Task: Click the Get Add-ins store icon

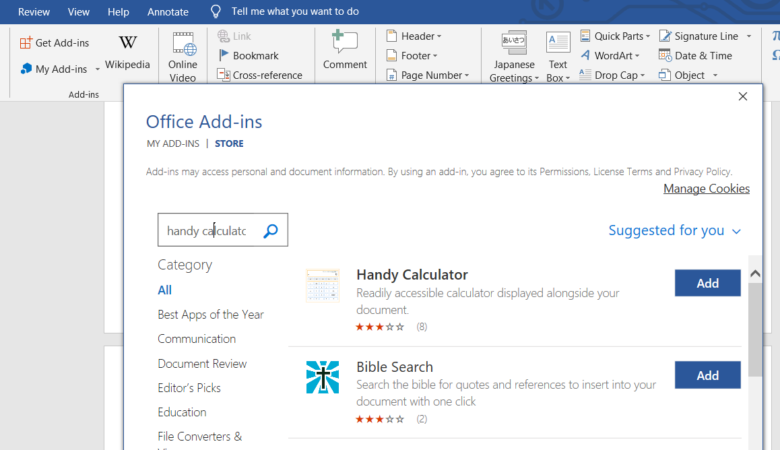Action: 26,43
